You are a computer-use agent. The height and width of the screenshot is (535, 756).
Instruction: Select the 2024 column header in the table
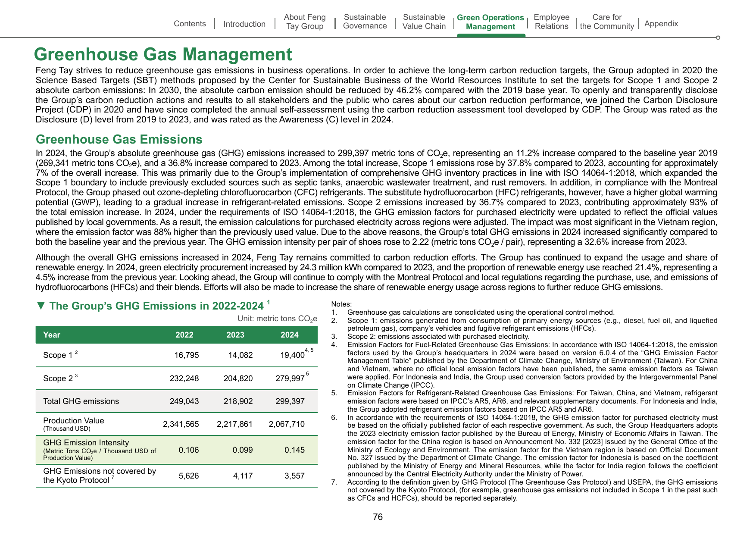[290, 335]
